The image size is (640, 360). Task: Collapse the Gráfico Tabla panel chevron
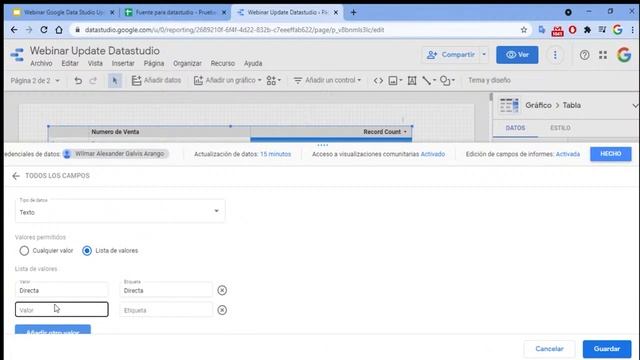pos(635,106)
